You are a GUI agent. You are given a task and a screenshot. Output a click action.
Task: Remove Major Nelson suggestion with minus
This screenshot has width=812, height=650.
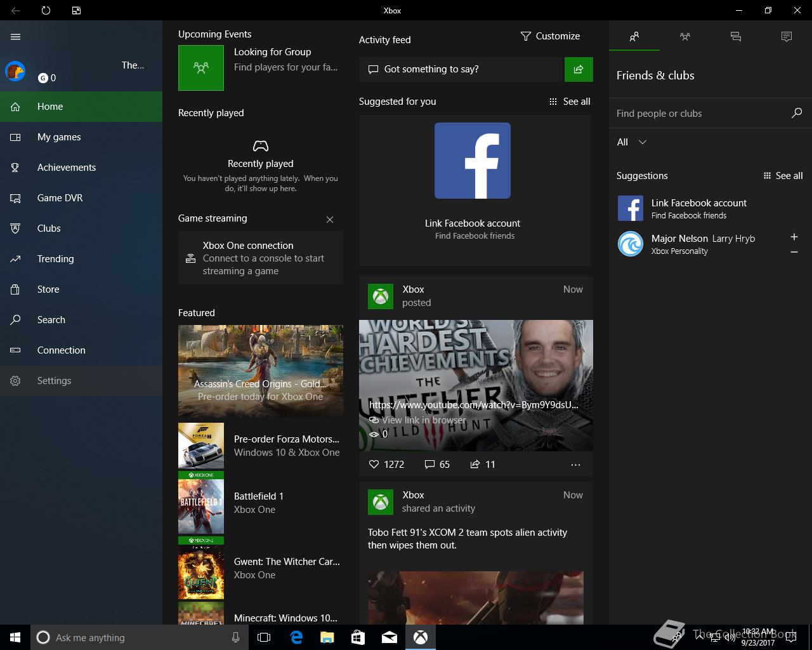(794, 252)
